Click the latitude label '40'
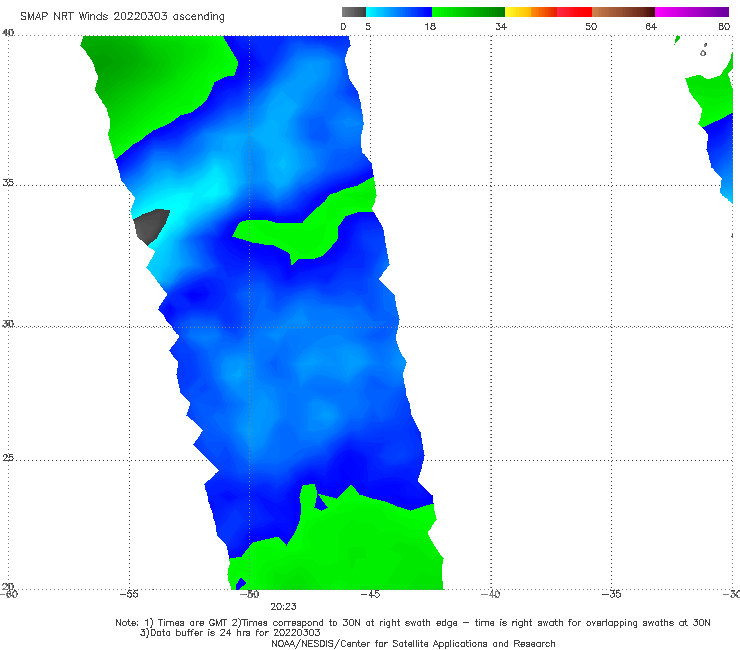The height and width of the screenshot is (650, 740). (x=8, y=33)
